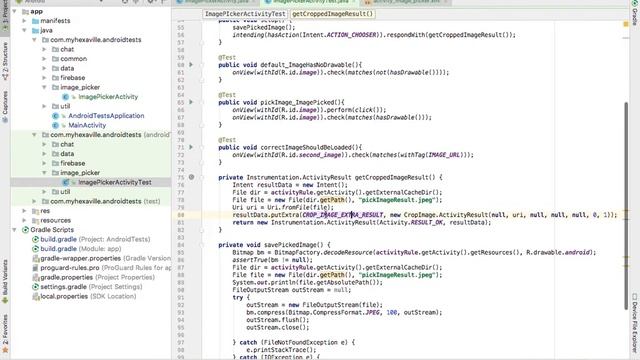Run the pickImage_ImagePicked test gutter icon

pos(191,102)
